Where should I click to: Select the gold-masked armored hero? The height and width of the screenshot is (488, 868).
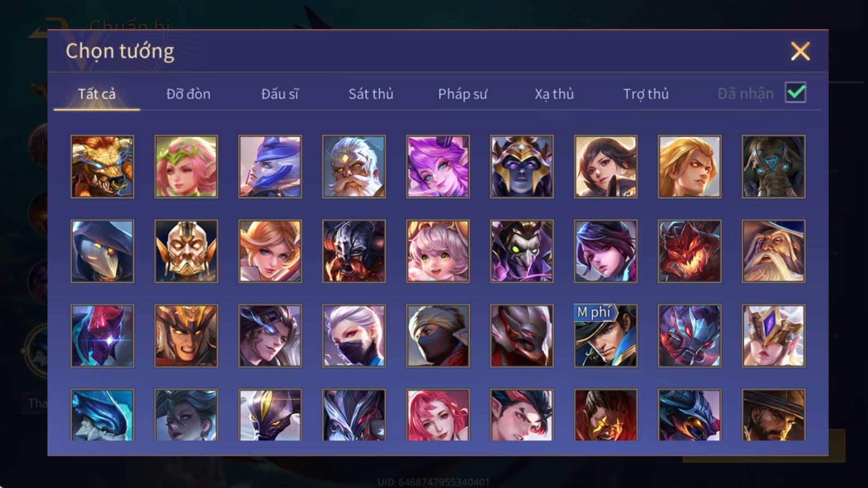pyautogui.click(x=186, y=251)
